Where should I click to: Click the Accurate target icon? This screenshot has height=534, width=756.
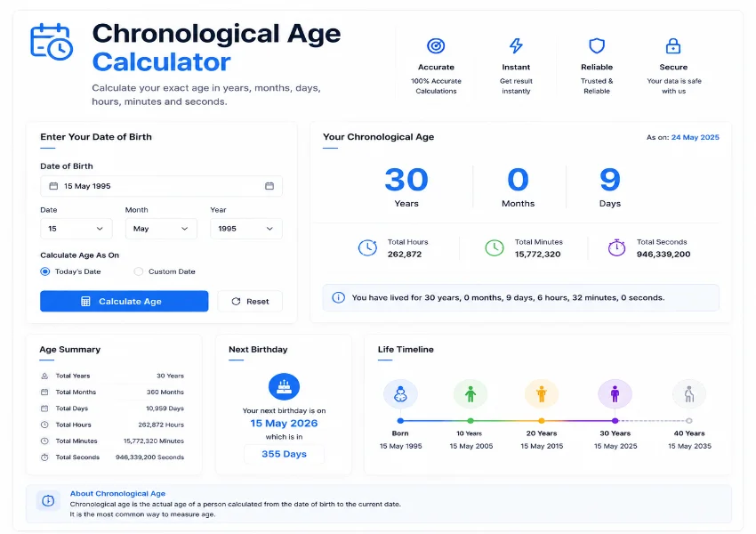click(x=436, y=45)
